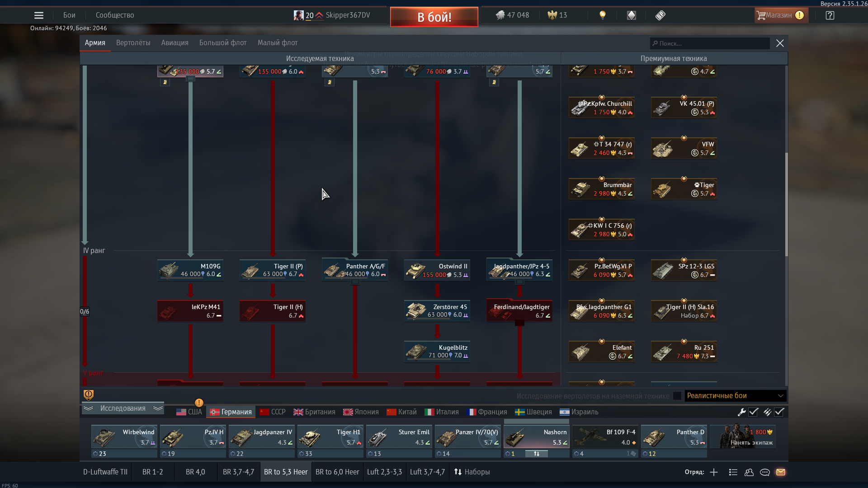Click the Поиск search field
868x488 pixels.
coord(710,43)
